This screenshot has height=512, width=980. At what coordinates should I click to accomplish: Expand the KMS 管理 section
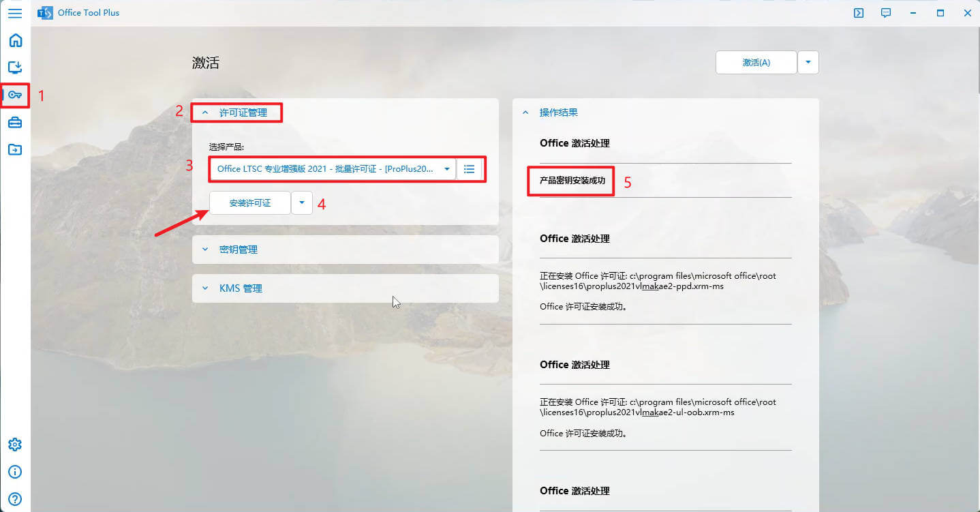click(346, 288)
